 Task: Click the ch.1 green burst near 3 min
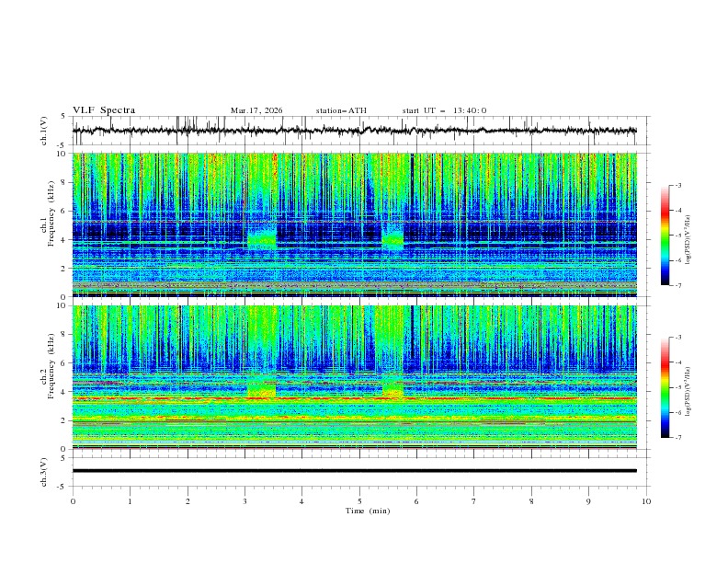[x=262, y=238]
